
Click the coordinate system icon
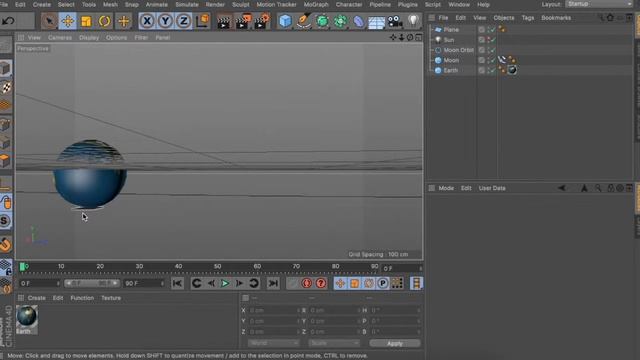pos(202,21)
